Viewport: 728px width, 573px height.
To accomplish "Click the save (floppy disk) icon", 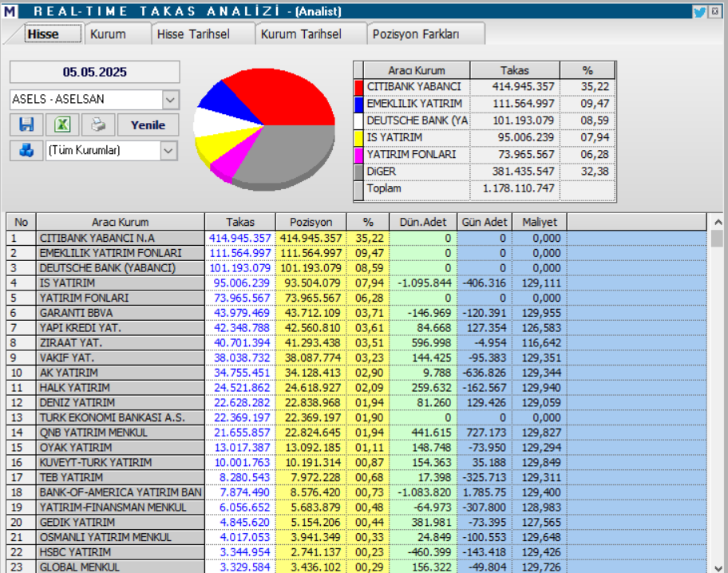I will (26, 125).
